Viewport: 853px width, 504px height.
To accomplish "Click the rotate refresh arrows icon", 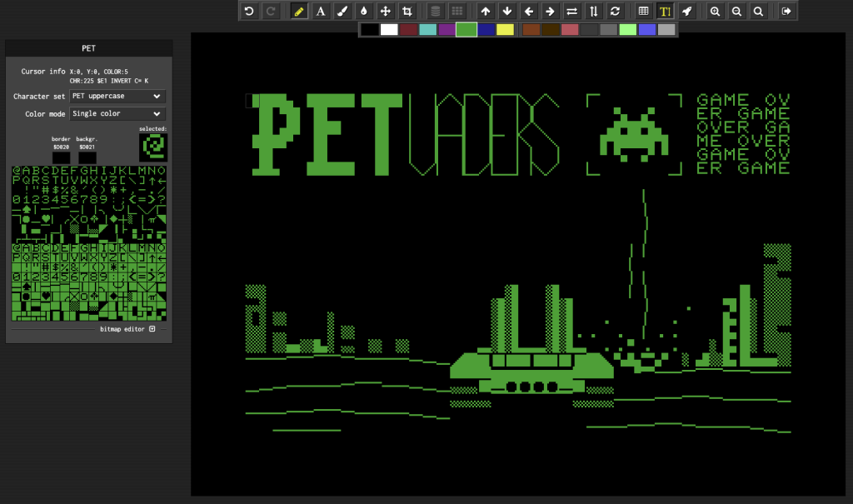I will pos(616,11).
